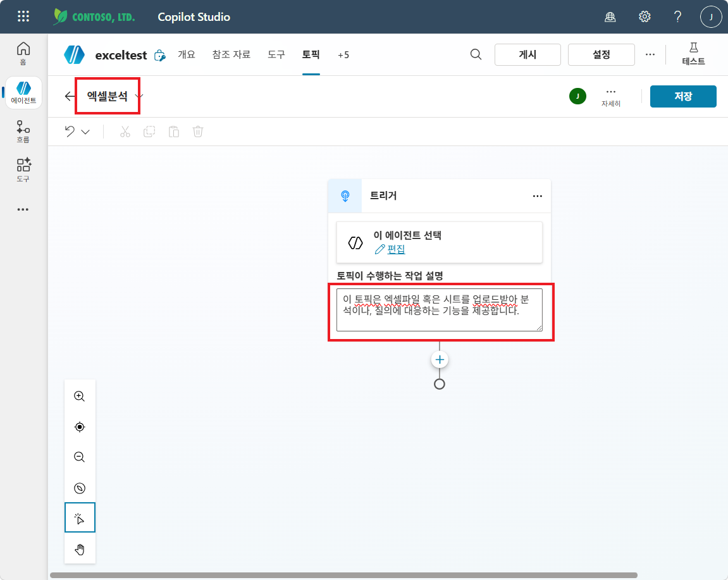Click the topic description text field
Viewport: 728px width, 580px height.
[439, 310]
